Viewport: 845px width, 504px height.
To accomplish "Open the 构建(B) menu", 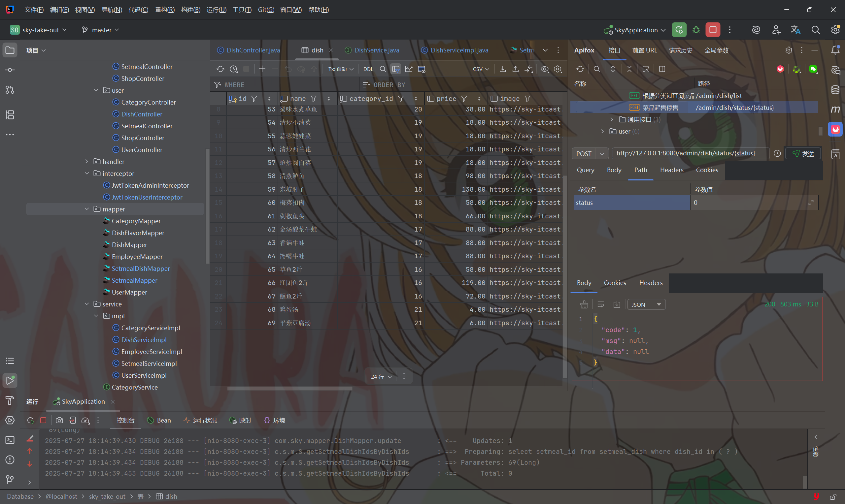I will (x=190, y=10).
